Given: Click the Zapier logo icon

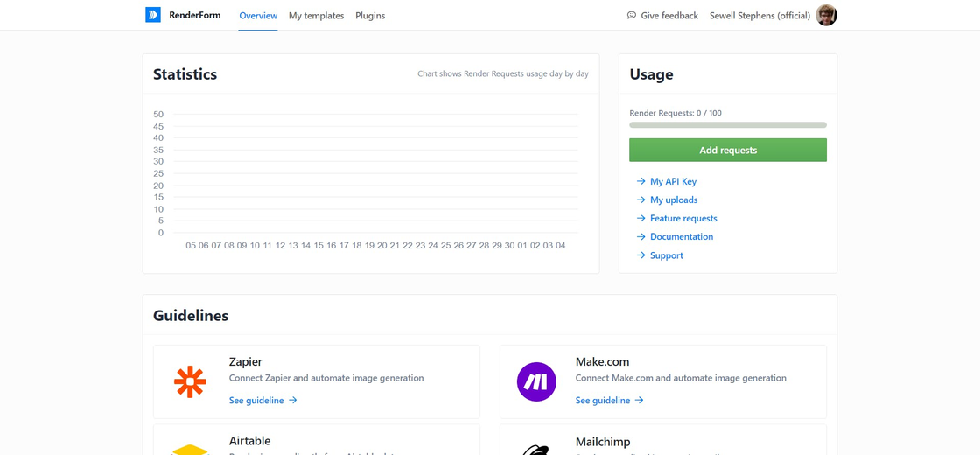Looking at the screenshot, I should pyautogui.click(x=190, y=382).
